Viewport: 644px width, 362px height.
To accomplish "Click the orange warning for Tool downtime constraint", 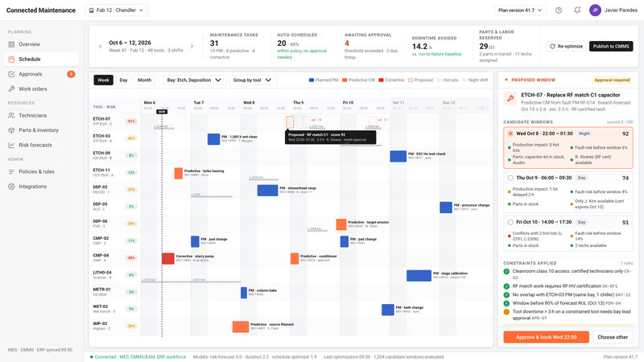I will coord(506,311).
